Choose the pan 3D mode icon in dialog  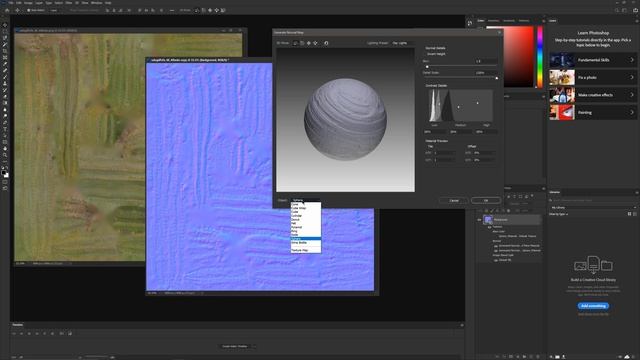(x=309, y=43)
